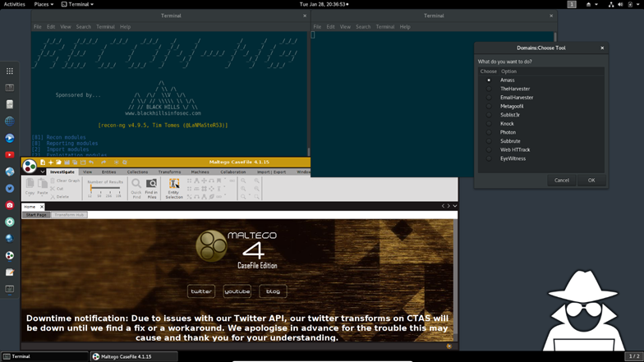Image resolution: width=644 pixels, height=362 pixels.
Task: Open the Terminal app menu in top bar
Action: click(x=77, y=4)
